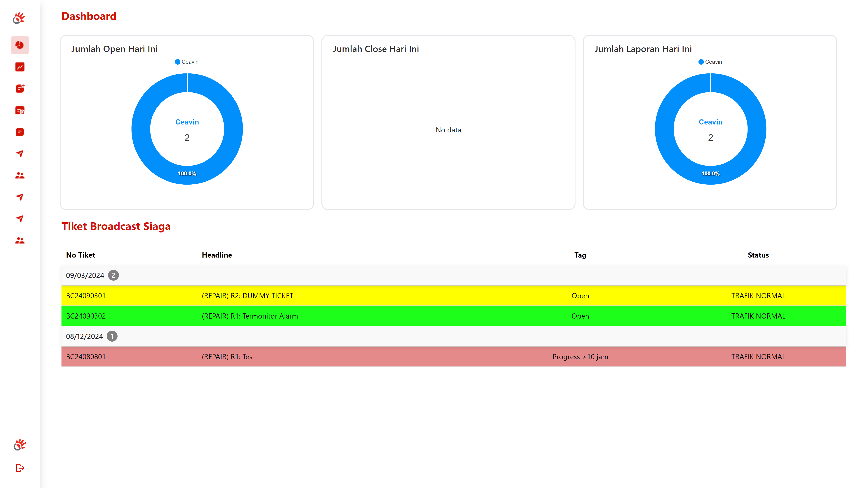Sort by Headline column header
The image size is (868, 488).
tap(217, 255)
